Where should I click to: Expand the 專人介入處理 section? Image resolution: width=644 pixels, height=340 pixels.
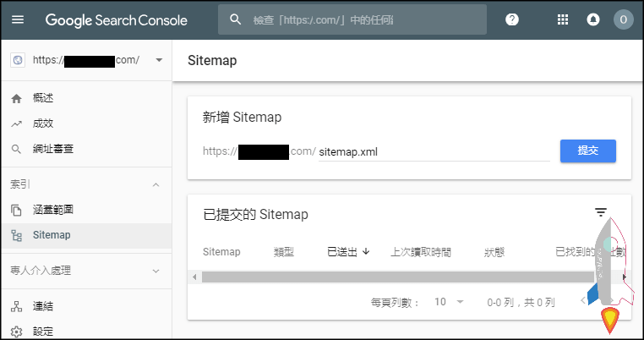pos(155,271)
